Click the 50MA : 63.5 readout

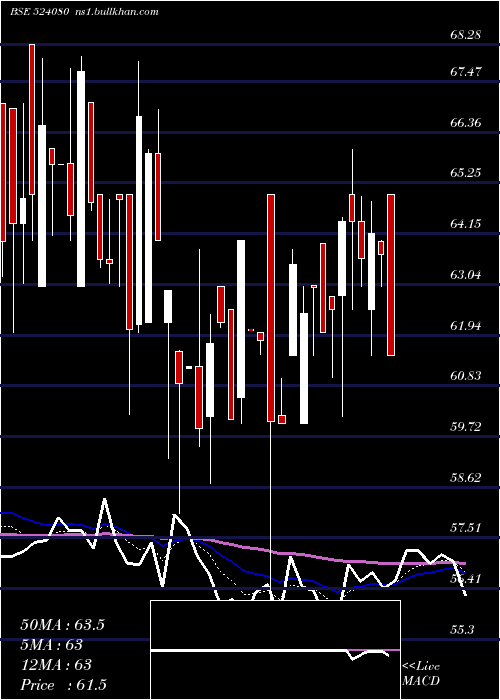tap(62, 625)
